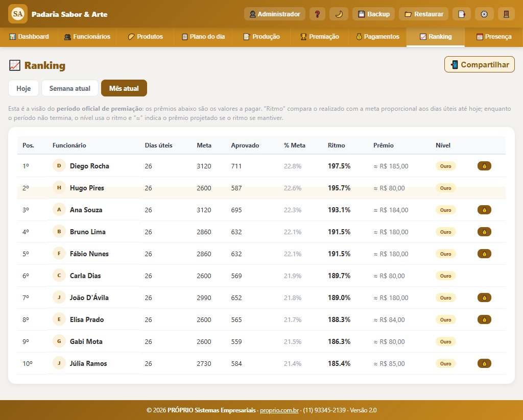
Task: Click the money bag icon for João D'Ávila
Action: 484,298
